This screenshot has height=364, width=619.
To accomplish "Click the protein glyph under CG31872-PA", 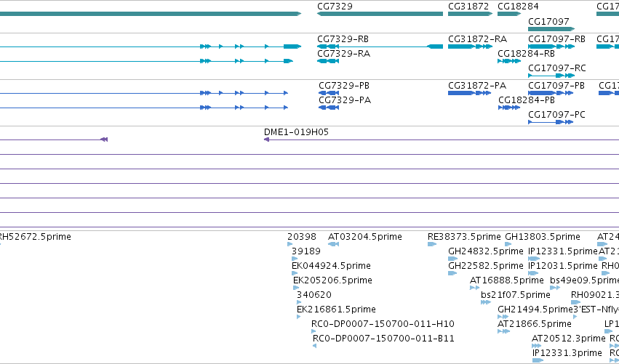I will pos(469,93).
